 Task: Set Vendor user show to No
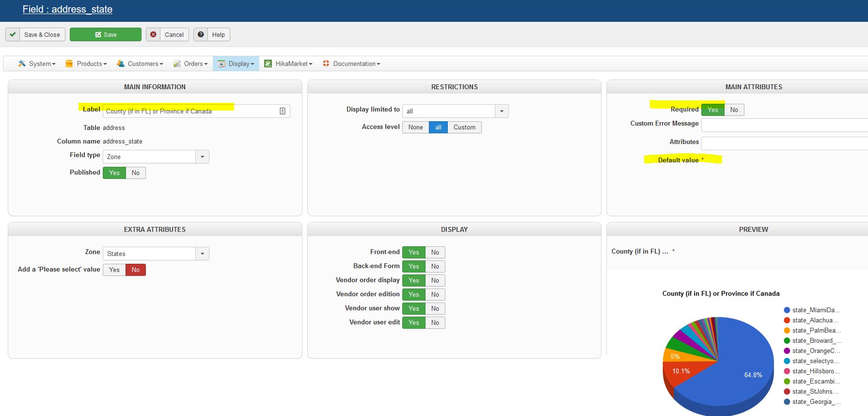435,308
